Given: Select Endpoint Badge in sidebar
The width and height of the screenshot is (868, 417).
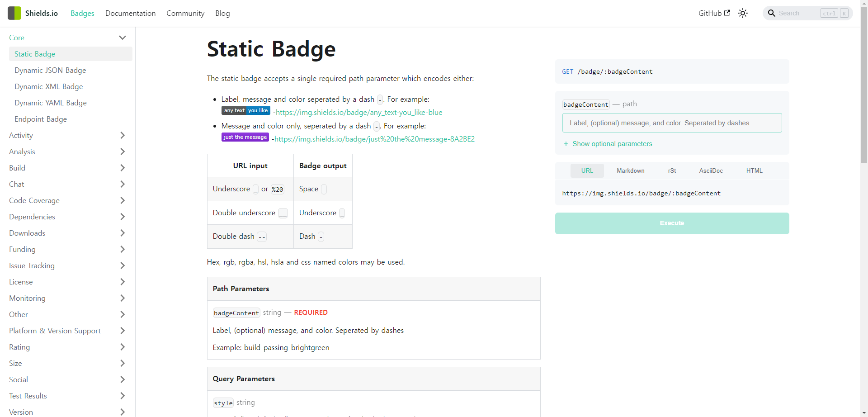Looking at the screenshot, I should point(71,119).
